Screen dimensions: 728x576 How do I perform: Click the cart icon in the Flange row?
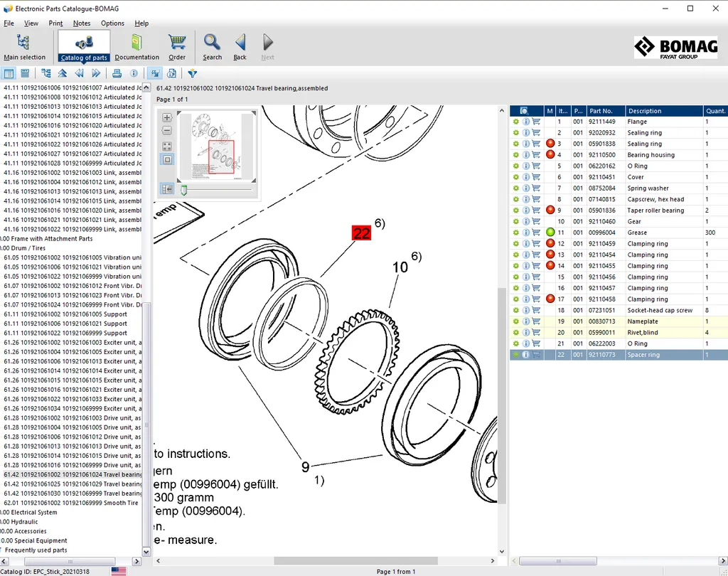pyautogui.click(x=536, y=122)
